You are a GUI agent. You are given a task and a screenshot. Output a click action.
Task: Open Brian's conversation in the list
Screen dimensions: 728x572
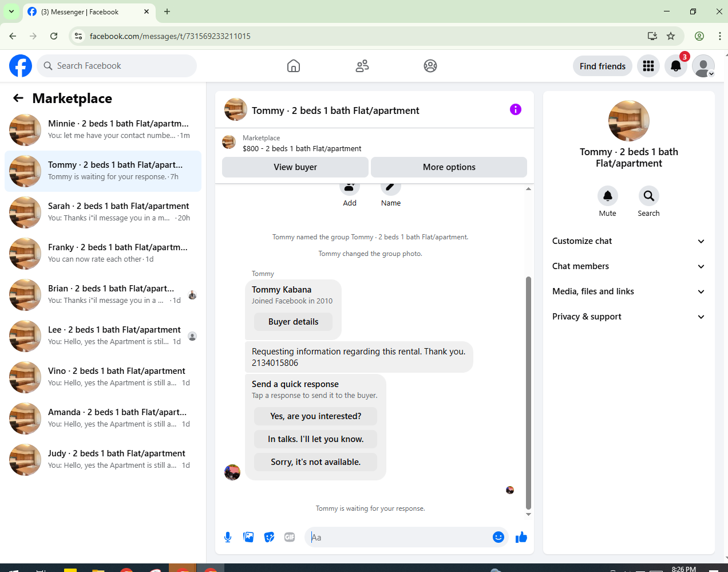[x=103, y=295]
